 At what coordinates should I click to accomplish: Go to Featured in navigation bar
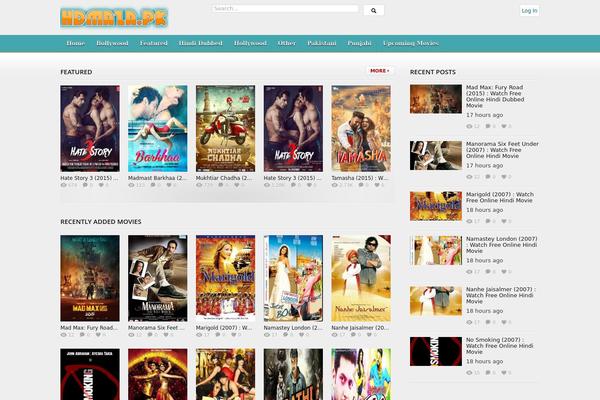coord(153,43)
